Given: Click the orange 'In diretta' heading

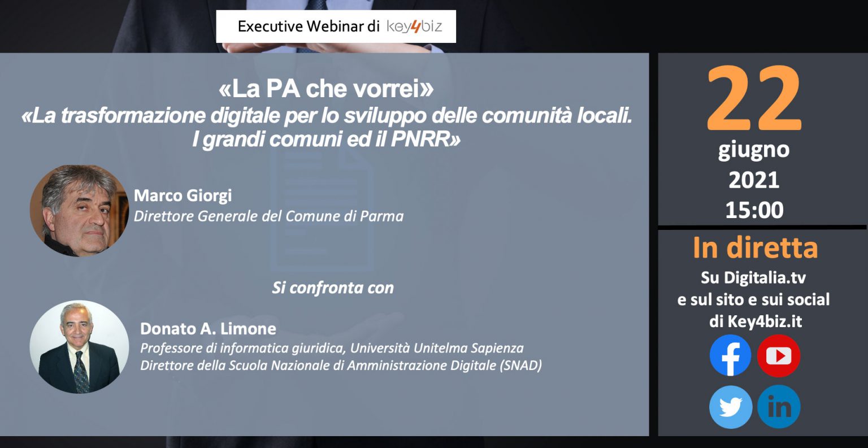Looking at the screenshot, I should (755, 248).
